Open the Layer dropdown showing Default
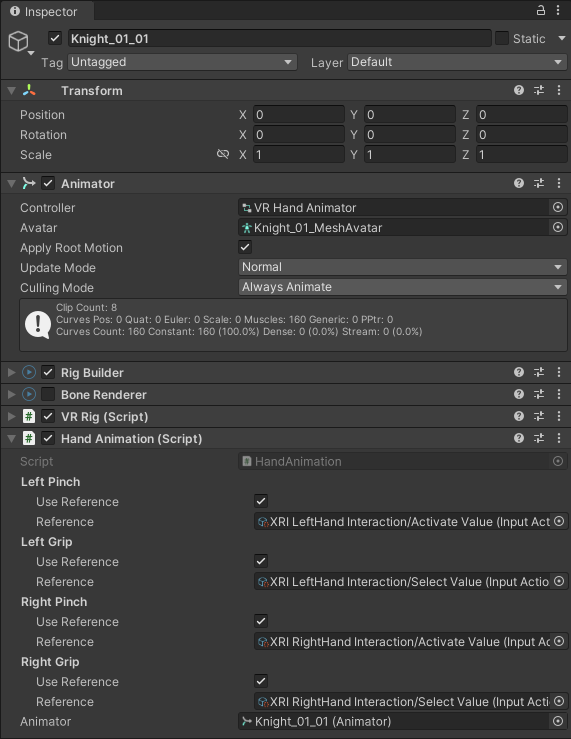 (457, 62)
